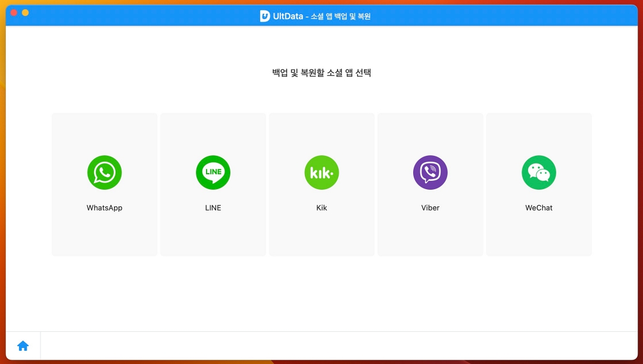Image resolution: width=643 pixels, height=364 pixels.
Task: Click the Kik label text
Action: [322, 208]
